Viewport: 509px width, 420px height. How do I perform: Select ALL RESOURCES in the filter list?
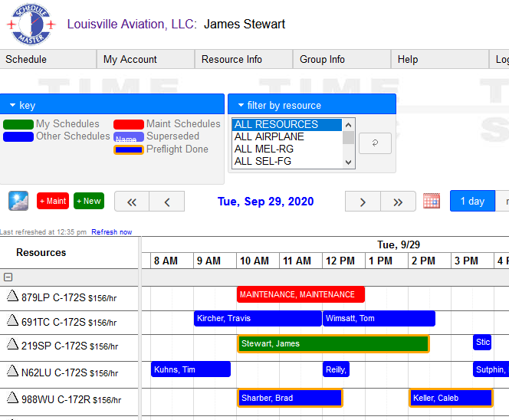pos(287,125)
